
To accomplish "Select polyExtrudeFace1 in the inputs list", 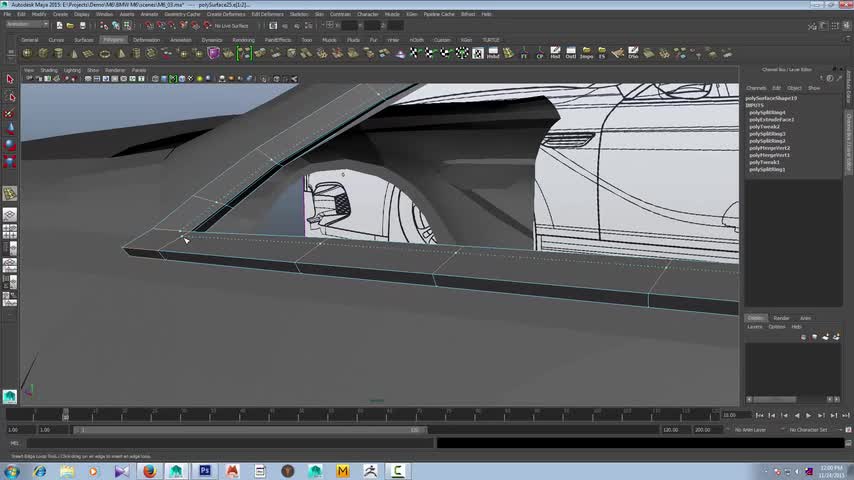I will click(x=770, y=120).
